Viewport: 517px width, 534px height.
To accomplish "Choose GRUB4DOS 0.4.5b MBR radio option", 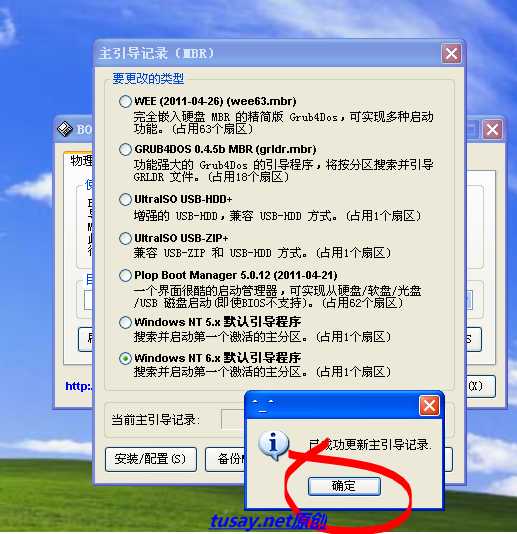I will [125, 149].
